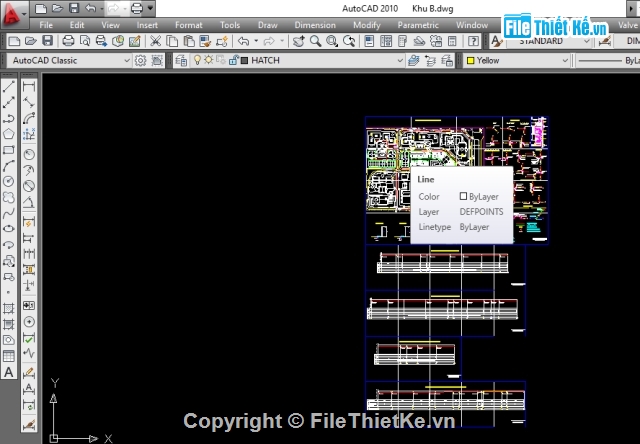Select the Polygon draw tool
640x444 pixels.
pos(9,134)
